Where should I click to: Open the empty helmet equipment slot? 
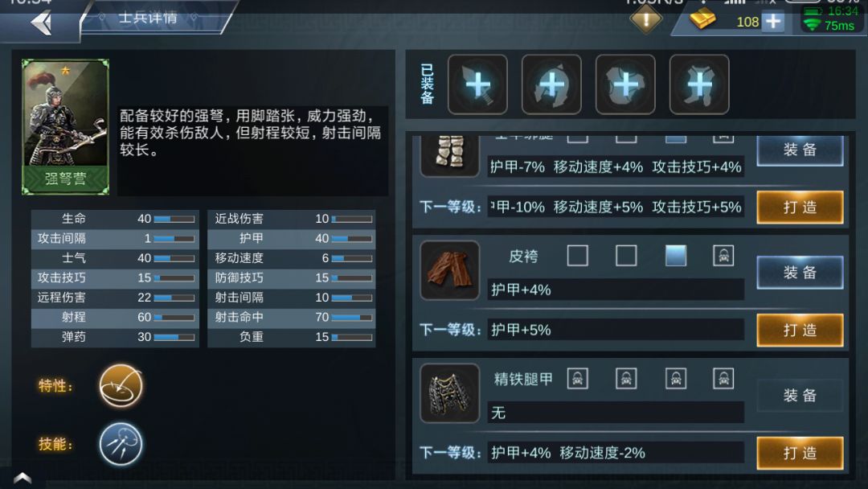551,84
